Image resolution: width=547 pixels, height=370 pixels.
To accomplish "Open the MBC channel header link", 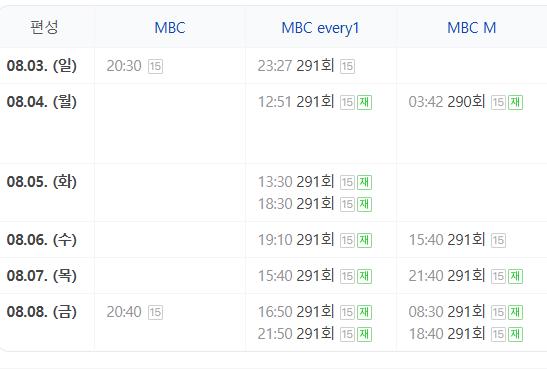I will pyautogui.click(x=170, y=28).
